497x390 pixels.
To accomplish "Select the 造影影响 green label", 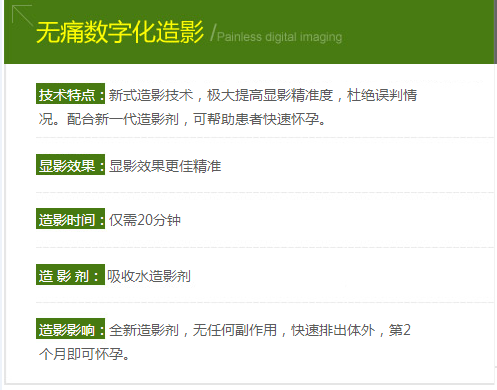I will coord(70,329).
